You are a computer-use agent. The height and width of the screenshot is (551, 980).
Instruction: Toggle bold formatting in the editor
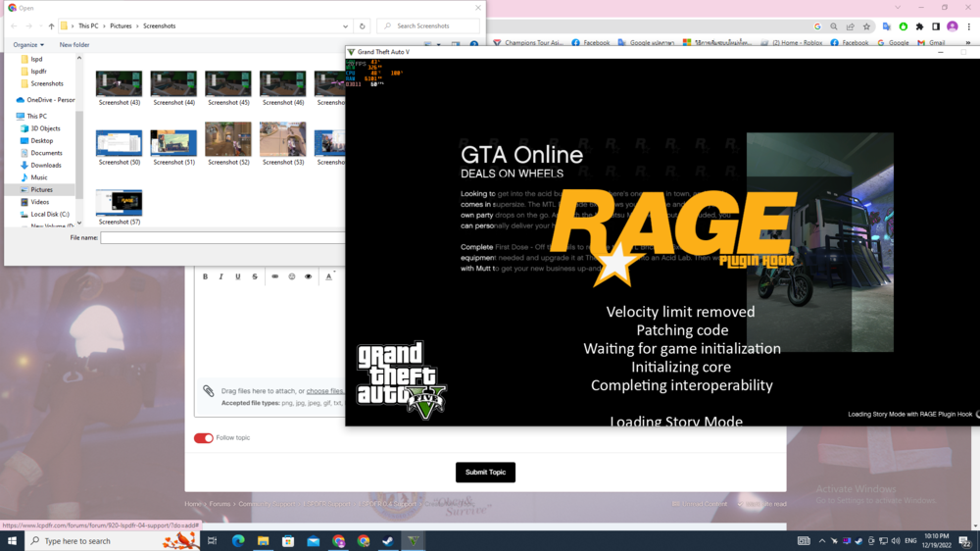(x=205, y=276)
